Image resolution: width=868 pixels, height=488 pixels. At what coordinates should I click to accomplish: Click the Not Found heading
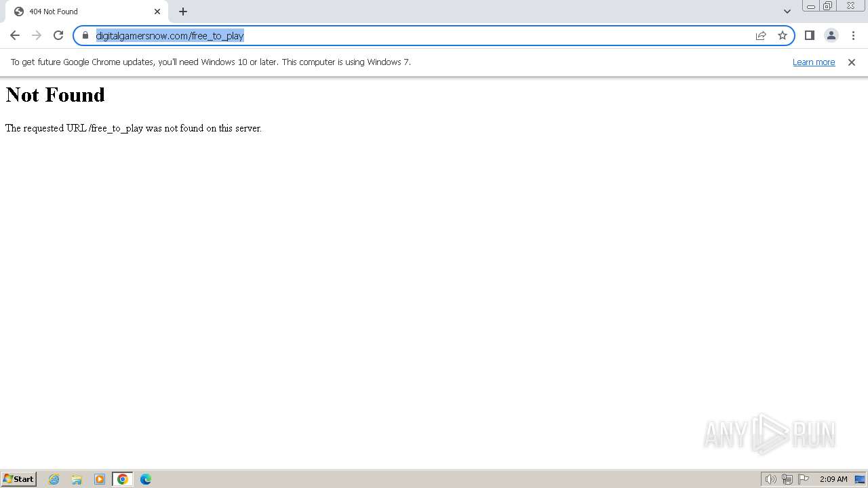pos(56,95)
